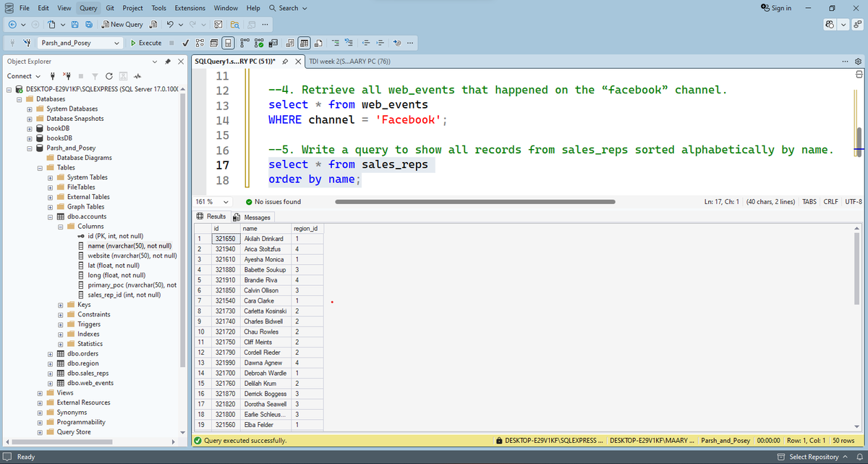The width and height of the screenshot is (868, 464).
Task: Toggle IntelliSense enabled button
Action: coord(228,43)
